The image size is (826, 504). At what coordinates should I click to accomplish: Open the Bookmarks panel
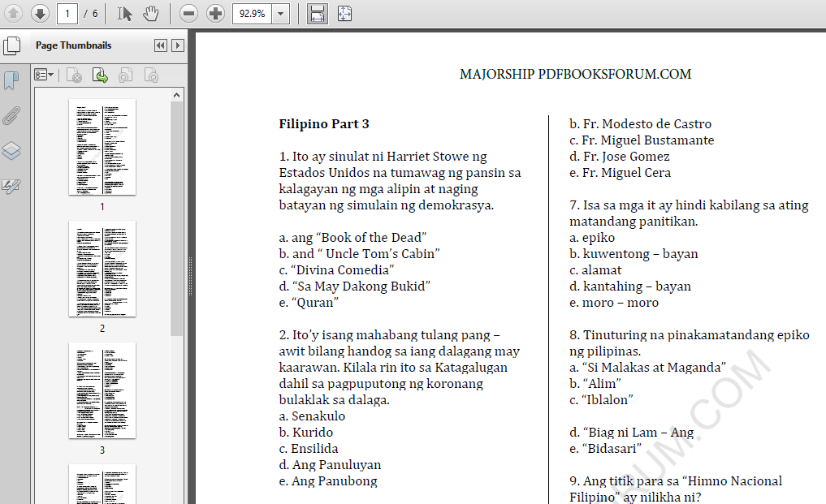[x=11, y=80]
